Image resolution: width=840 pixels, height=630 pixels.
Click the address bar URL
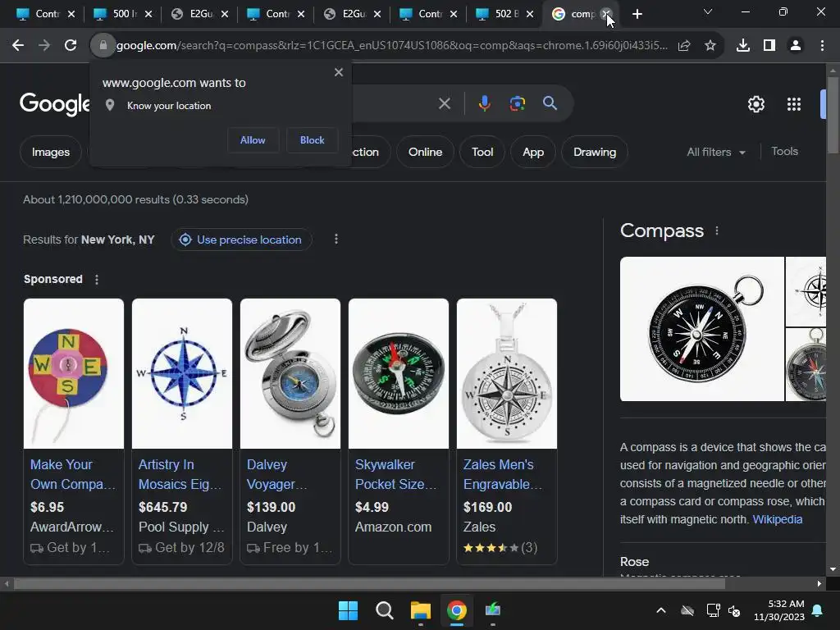[x=392, y=46]
